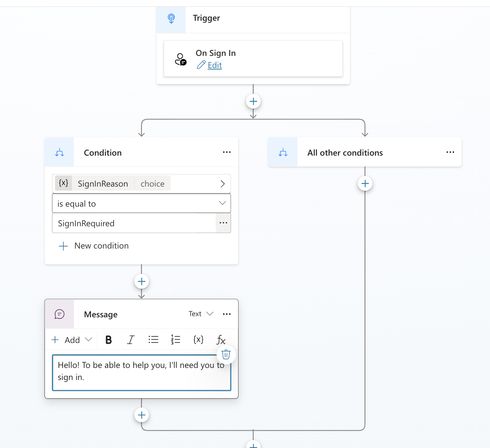Insert a Power Fx formula in message
Screen dimensions: 490x448
(221, 340)
